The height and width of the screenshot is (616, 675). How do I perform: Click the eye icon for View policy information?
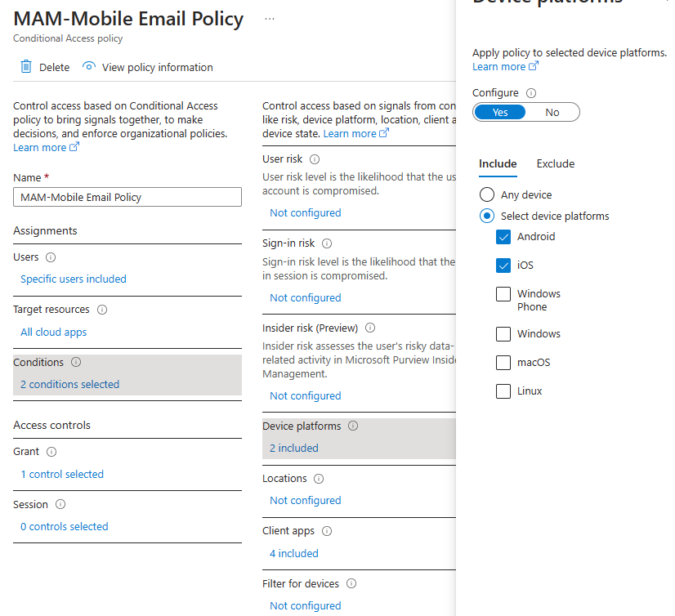coord(89,67)
